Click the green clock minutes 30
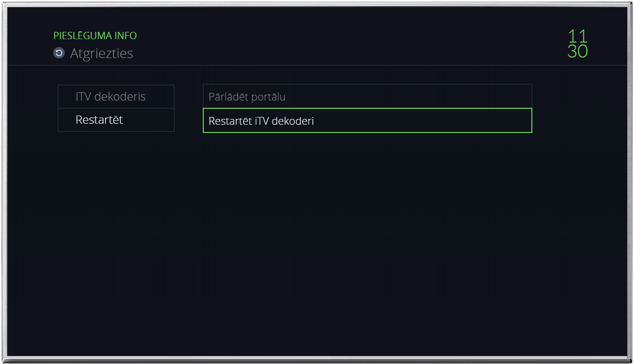The width and height of the screenshot is (634, 364). 577,52
